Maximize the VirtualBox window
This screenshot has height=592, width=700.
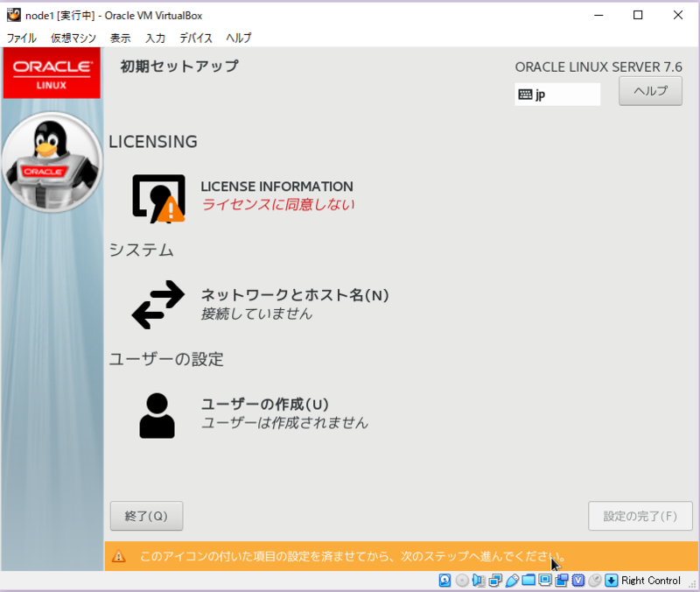click(639, 15)
